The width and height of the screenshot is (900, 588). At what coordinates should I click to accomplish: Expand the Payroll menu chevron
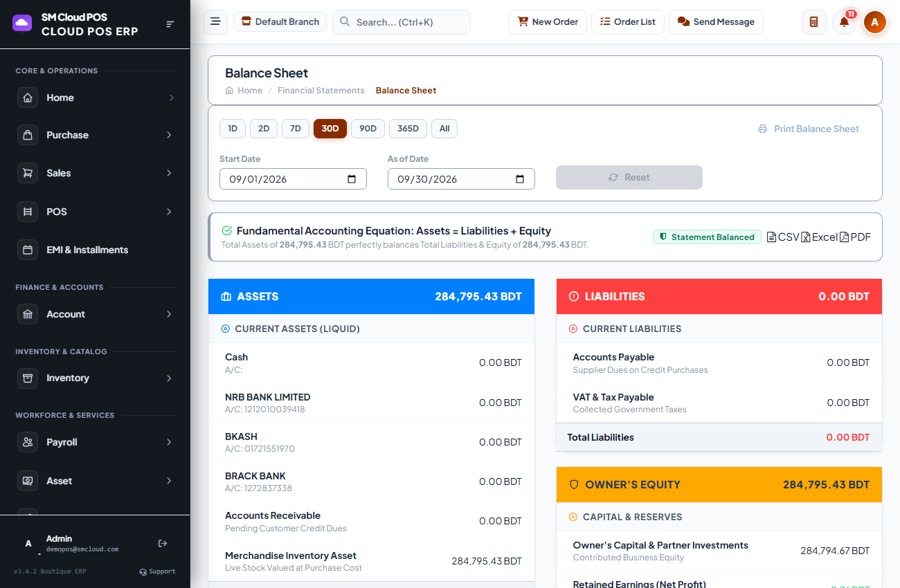[169, 442]
